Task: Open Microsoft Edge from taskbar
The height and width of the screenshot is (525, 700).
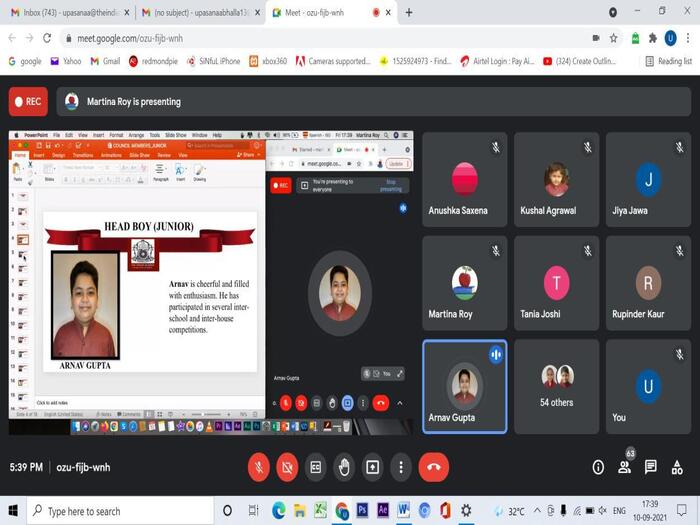Action: click(x=279, y=511)
